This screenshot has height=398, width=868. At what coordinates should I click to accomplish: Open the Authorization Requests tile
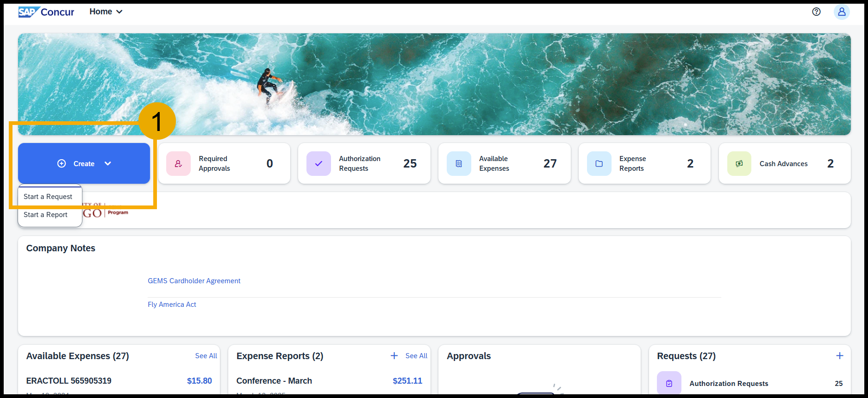[x=364, y=163]
